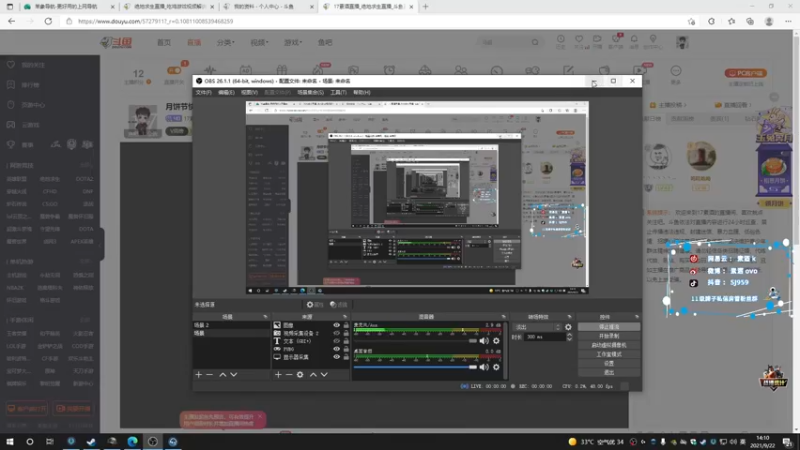Screen dimensions: 800x450
Task: Open OBS Tools menu
Action: 338,92
